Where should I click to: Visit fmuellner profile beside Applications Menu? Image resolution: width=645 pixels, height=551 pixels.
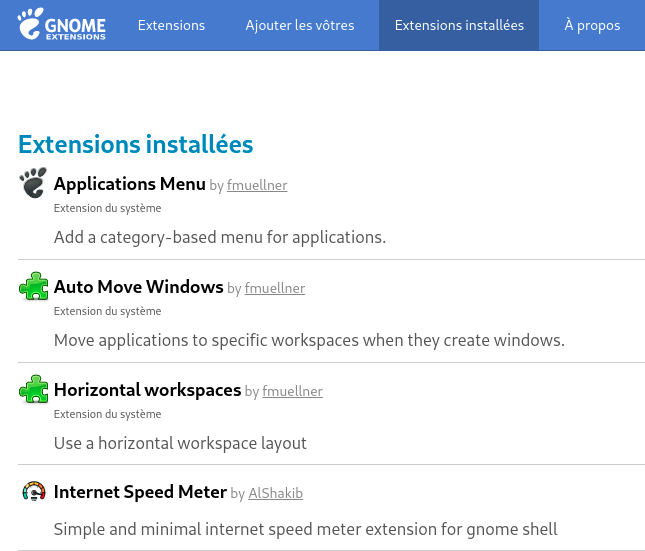coord(257,185)
